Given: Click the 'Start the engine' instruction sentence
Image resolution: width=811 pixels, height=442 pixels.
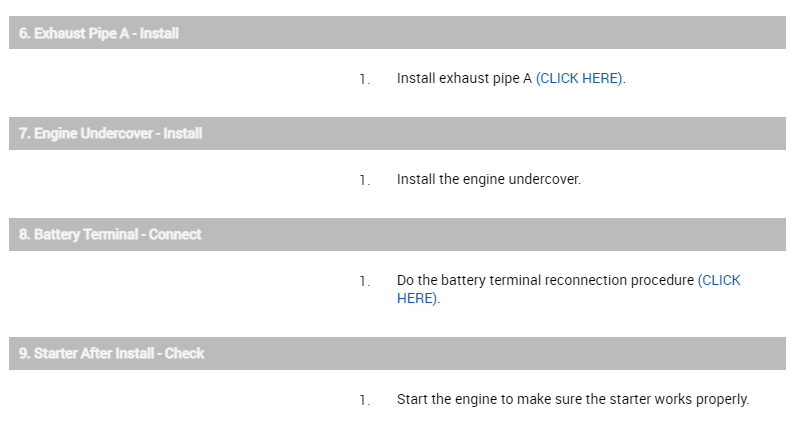Looking at the screenshot, I should (x=572, y=400).
